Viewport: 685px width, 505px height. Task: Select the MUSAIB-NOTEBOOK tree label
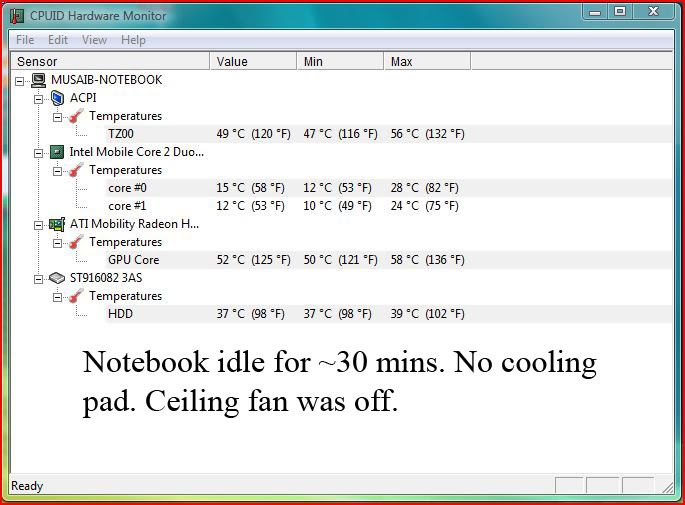107,80
